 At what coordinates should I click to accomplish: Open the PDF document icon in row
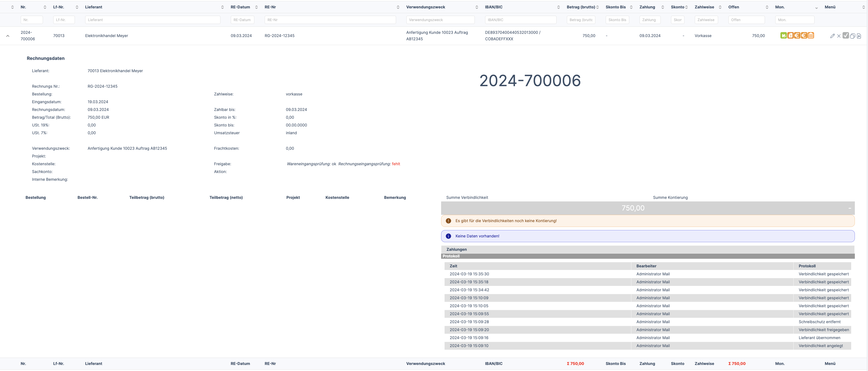tap(859, 36)
